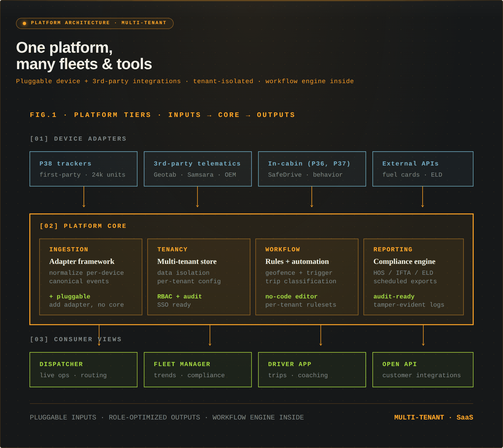This screenshot has height=448, width=503.
Task: Open the External APIs adapter card
Action: pyautogui.click(x=423, y=169)
